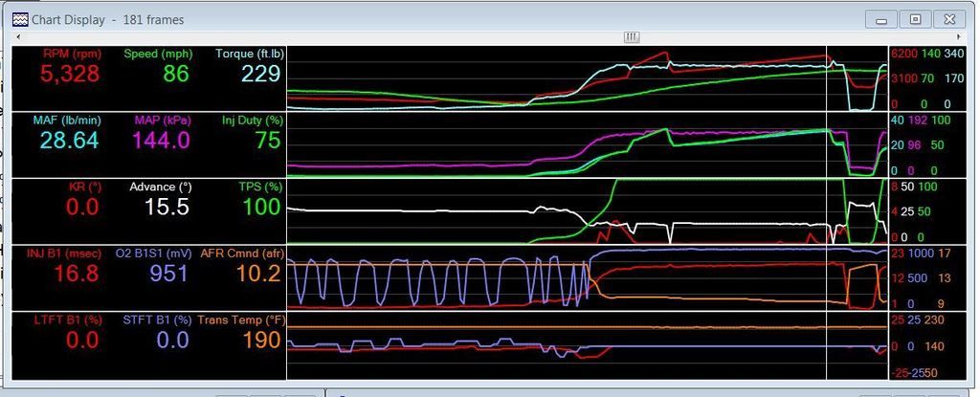Image resolution: width=980 pixels, height=397 pixels.
Task: Minimize the Chart Display window
Action: point(882,19)
